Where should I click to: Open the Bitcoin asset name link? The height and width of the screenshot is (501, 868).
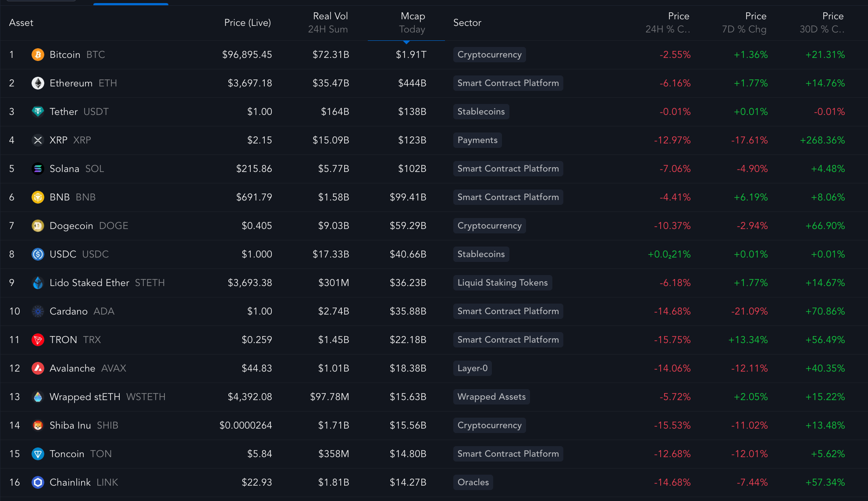[65, 55]
